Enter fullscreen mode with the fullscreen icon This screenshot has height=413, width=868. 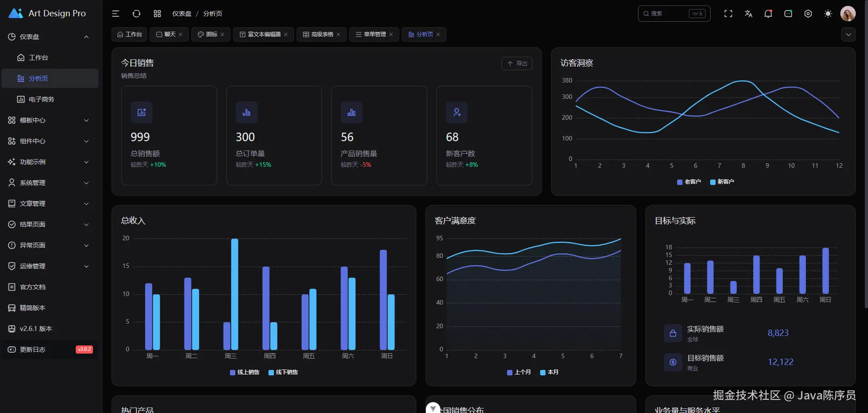[x=728, y=14]
